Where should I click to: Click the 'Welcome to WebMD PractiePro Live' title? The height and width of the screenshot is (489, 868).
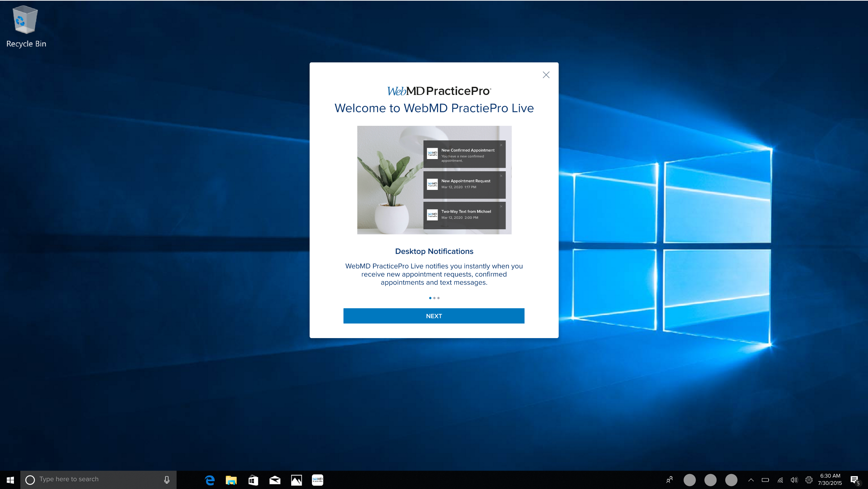click(x=434, y=108)
